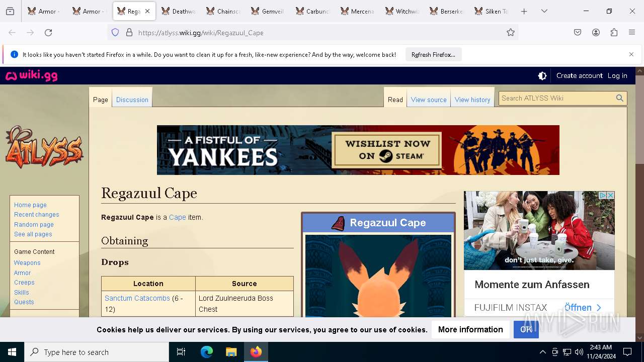Click the Regazuul Cape infobox image
Image resolution: width=644 pixels, height=362 pixels.
(x=378, y=276)
